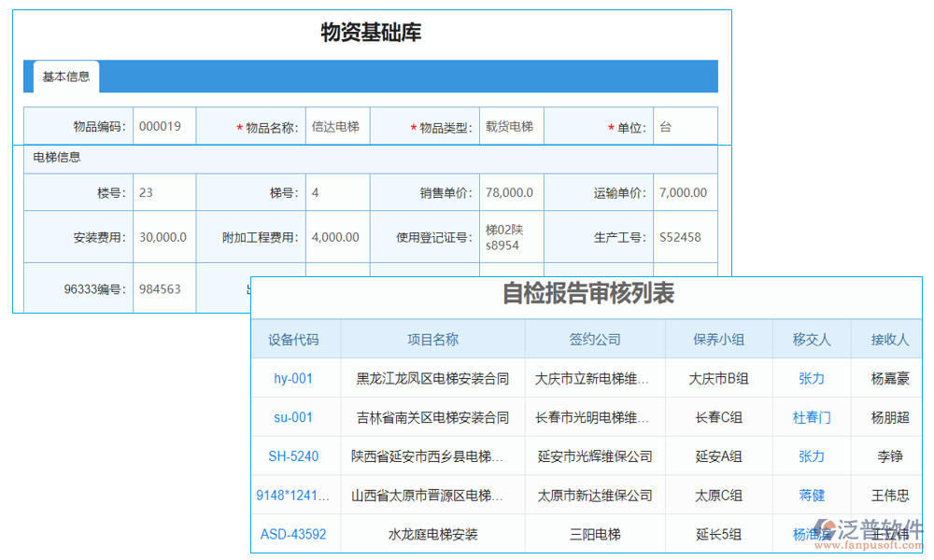The image size is (934, 560).
Task: Open the SH-5240 device code link
Action: pos(295,456)
